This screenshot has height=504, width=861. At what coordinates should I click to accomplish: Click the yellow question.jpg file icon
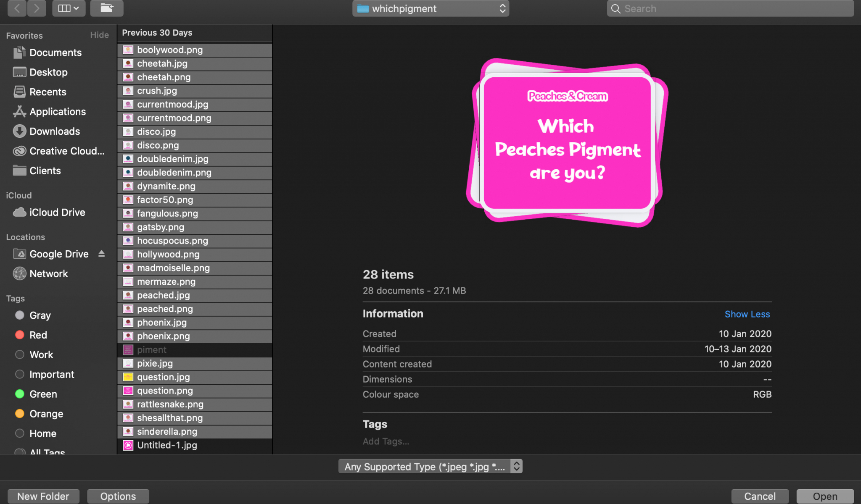pyautogui.click(x=128, y=377)
